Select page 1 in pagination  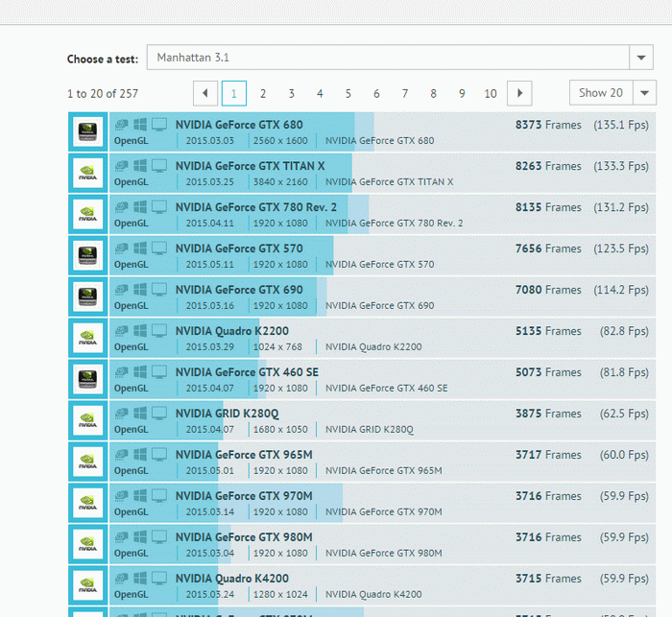pyautogui.click(x=234, y=93)
